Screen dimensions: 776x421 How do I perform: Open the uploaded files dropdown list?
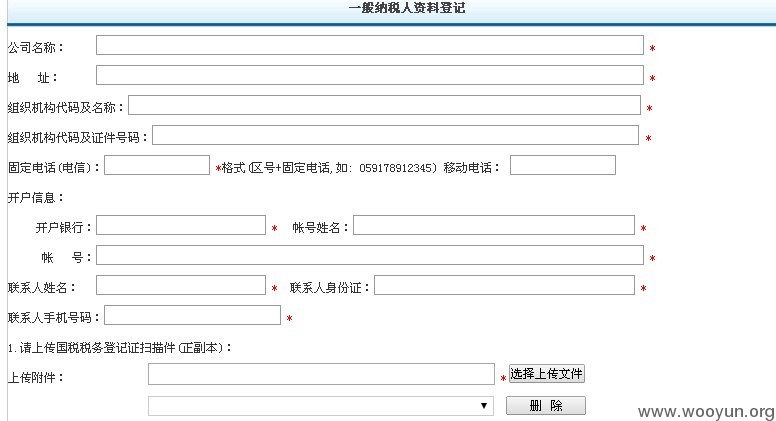(321, 406)
